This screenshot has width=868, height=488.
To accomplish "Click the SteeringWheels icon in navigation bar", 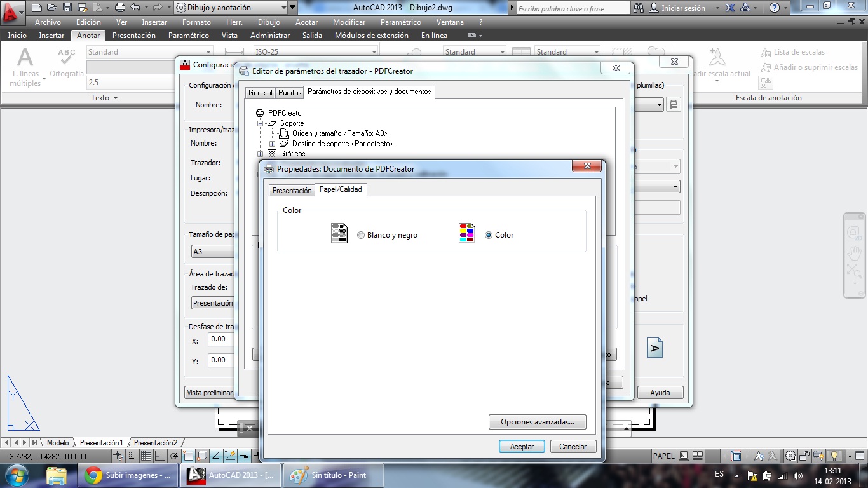I will [x=855, y=233].
